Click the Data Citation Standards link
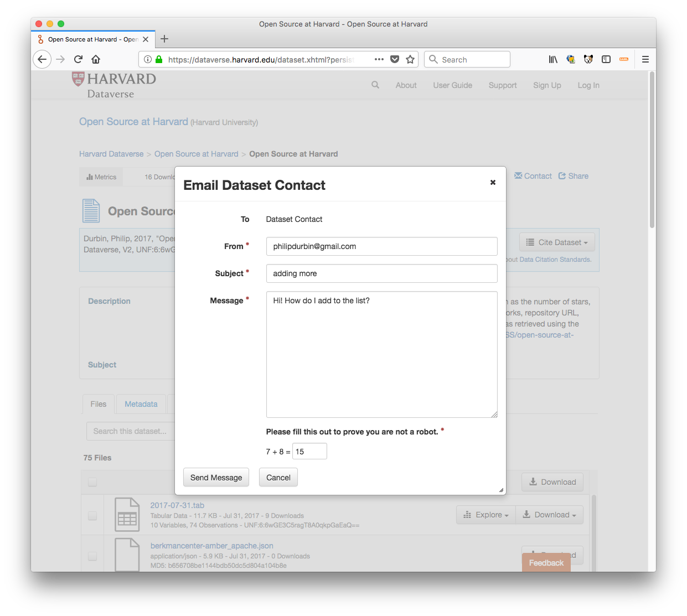This screenshot has height=616, width=687. (555, 260)
